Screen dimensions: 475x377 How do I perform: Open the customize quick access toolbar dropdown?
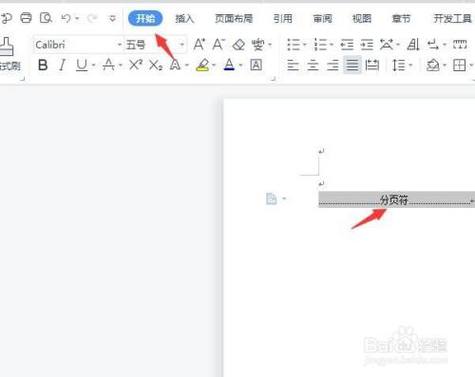coord(113,19)
